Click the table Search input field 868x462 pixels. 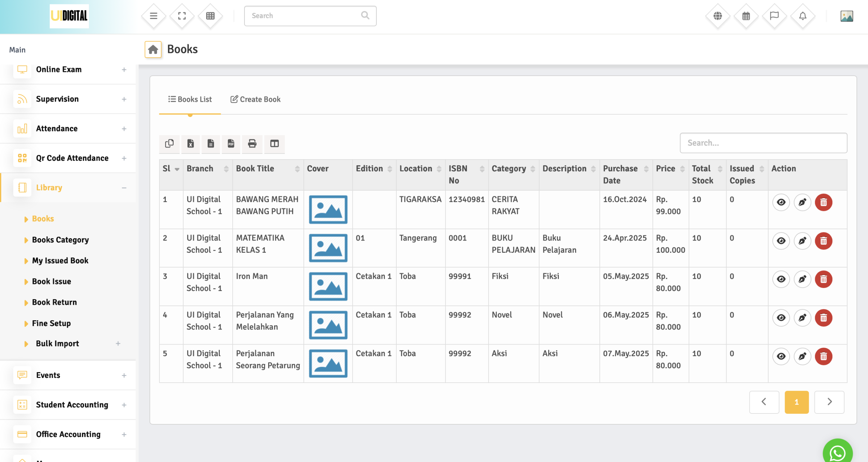pos(763,143)
